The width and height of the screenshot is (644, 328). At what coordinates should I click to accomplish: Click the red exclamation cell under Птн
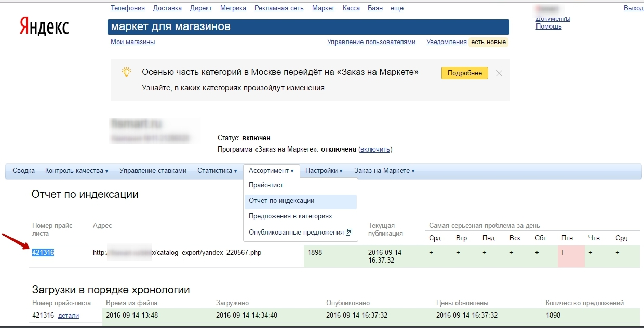(571, 256)
